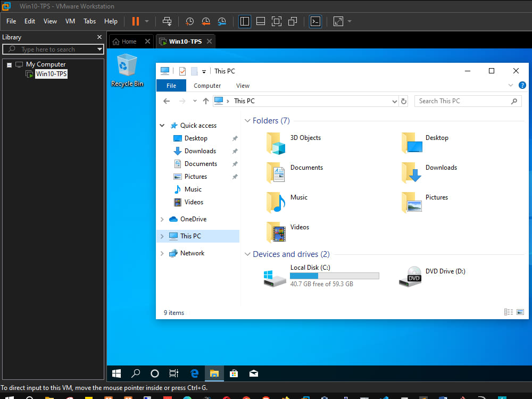Toggle the VM console view

[315, 21]
